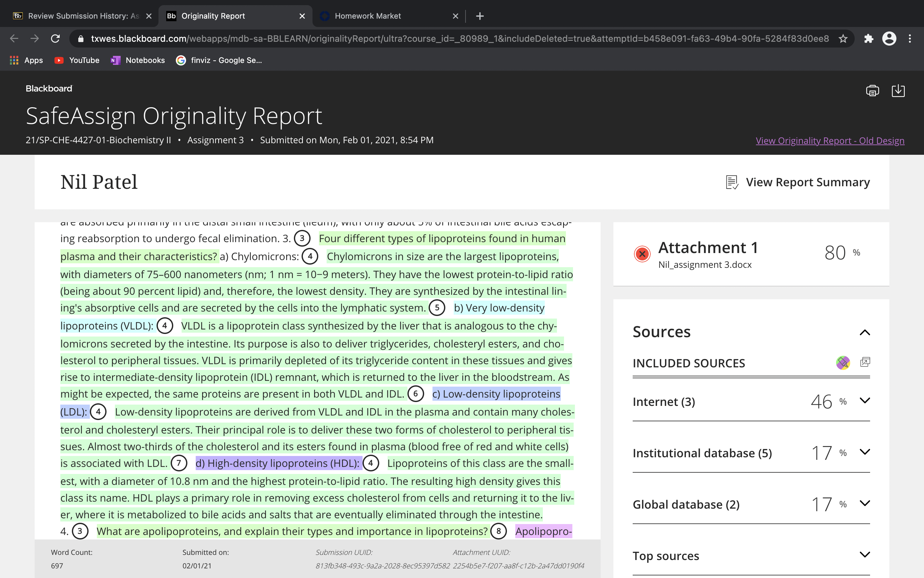Click source marker 3 before 'What are apolipoproteins'
The width and height of the screenshot is (924, 578).
coord(80,531)
